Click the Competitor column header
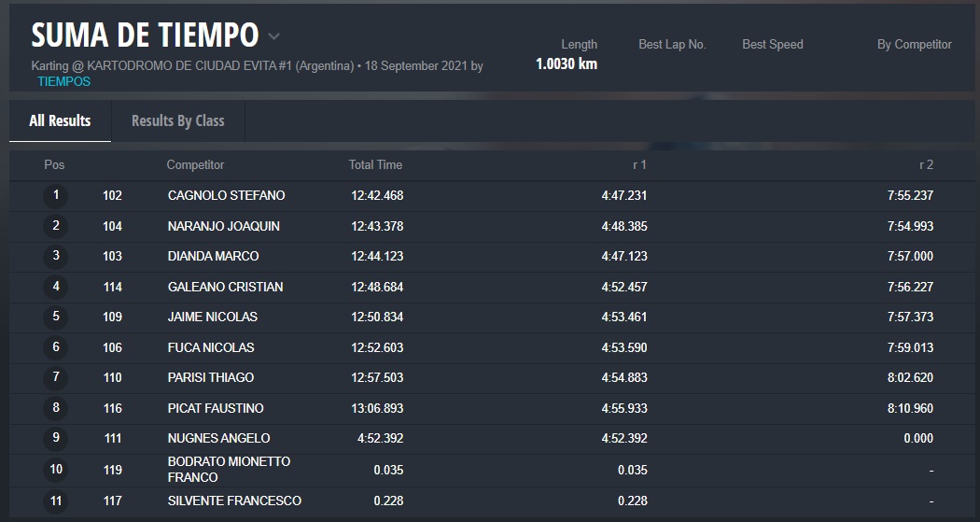980x522 pixels. pos(195,165)
